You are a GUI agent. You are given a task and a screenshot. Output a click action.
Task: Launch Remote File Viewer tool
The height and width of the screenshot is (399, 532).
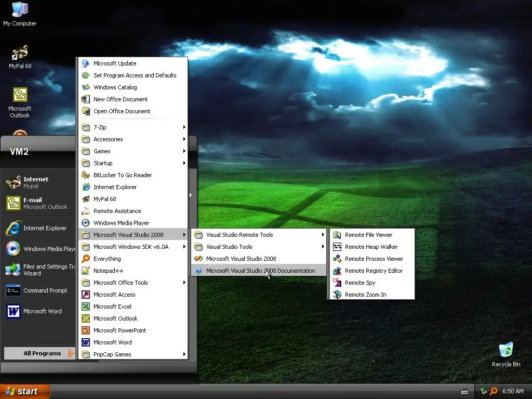(x=371, y=235)
